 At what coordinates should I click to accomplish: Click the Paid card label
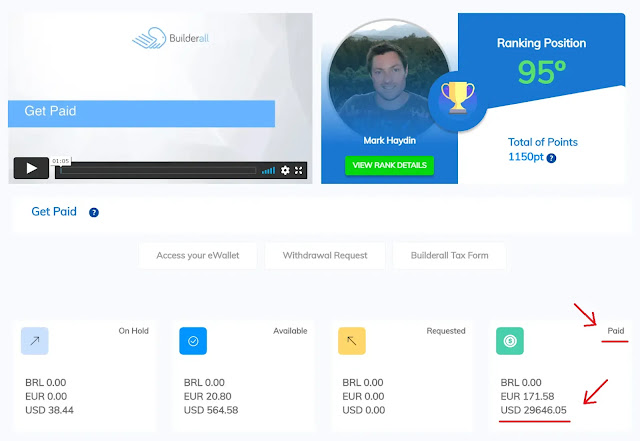(616, 331)
